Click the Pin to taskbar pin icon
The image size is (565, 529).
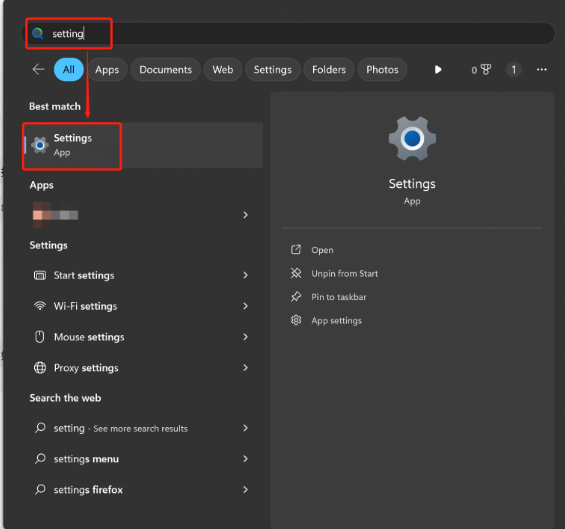click(x=296, y=297)
